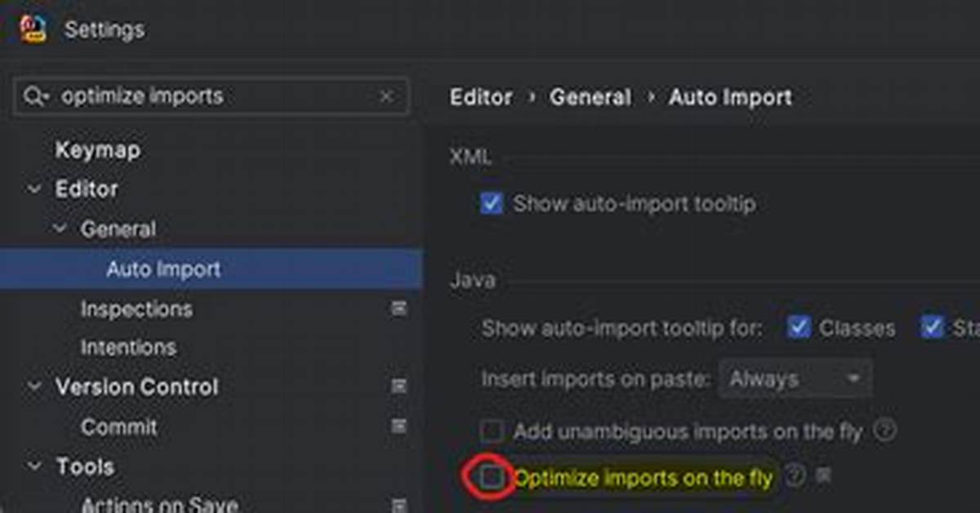Click help icon beside Optimize imports on the fly
This screenshot has height=513, width=980.
coord(795,475)
